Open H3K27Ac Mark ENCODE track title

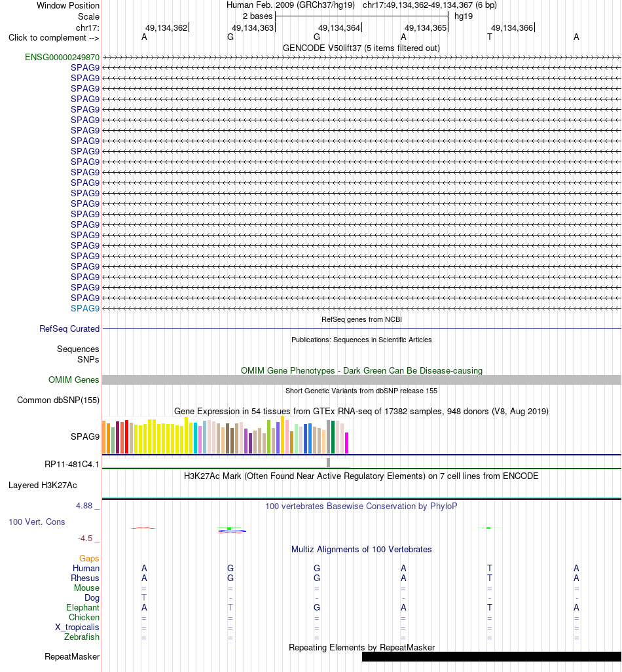click(361, 476)
